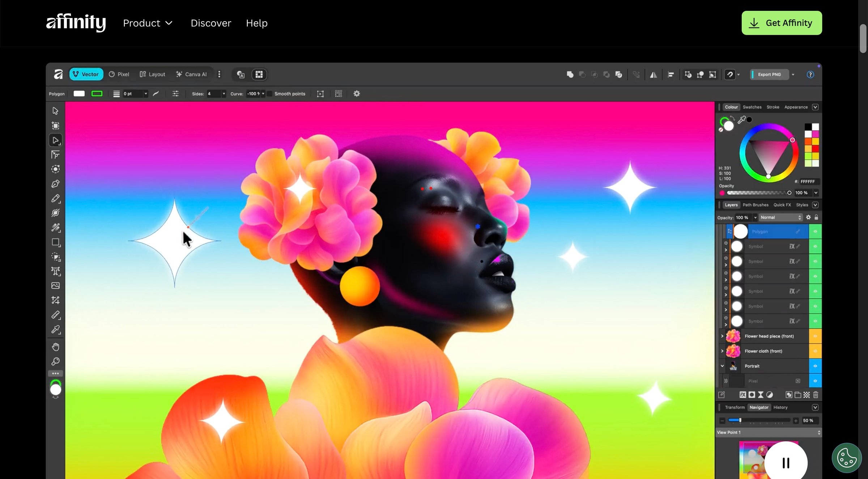Click the pause video button
Image resolution: width=868 pixels, height=479 pixels.
pos(786,462)
